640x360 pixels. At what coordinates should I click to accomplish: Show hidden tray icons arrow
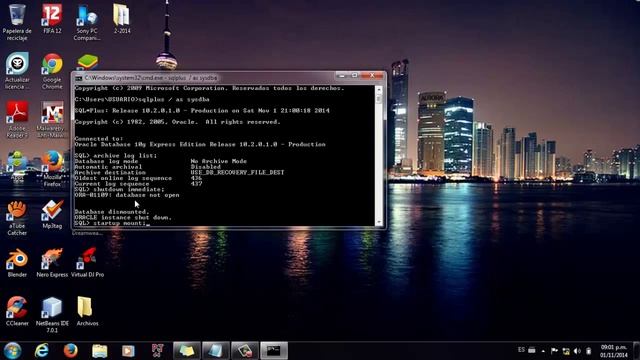[x=543, y=351]
